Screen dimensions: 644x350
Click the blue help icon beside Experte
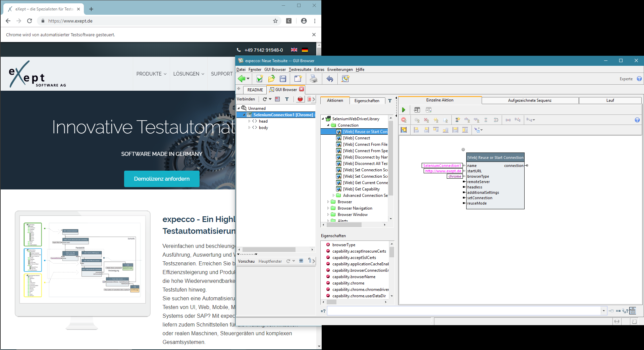point(639,79)
